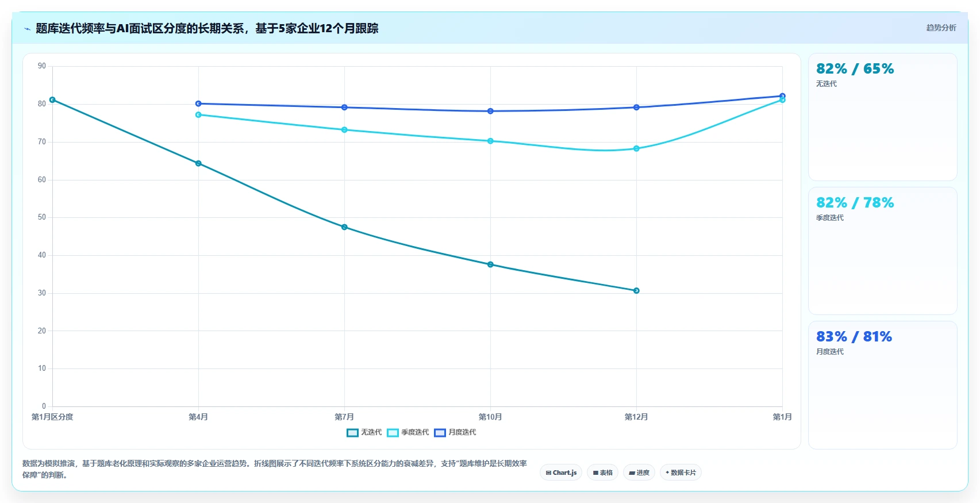Viewport: 980px width, 503px height.
Task: Toggle 无迭代 series in the chart legend
Action: point(364,432)
